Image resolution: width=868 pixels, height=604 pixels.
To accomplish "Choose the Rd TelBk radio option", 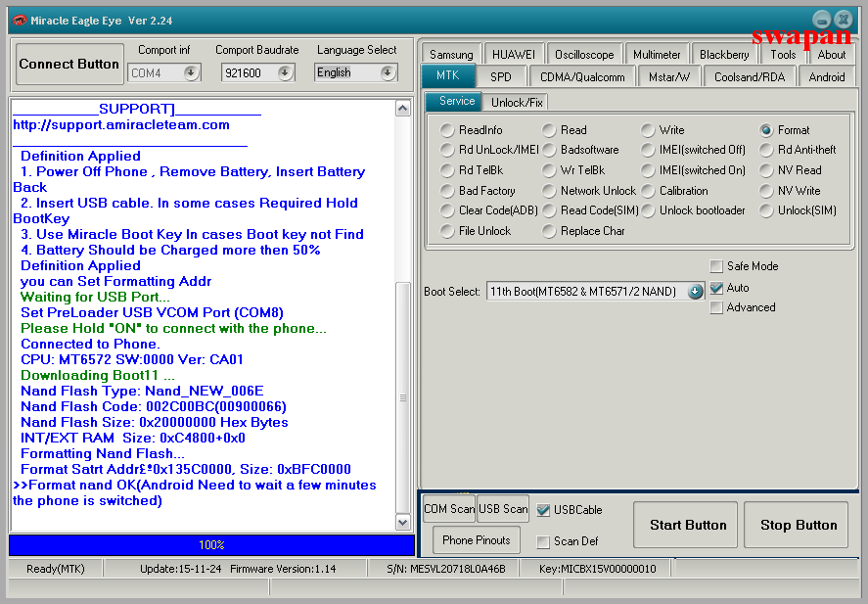I will [x=447, y=170].
